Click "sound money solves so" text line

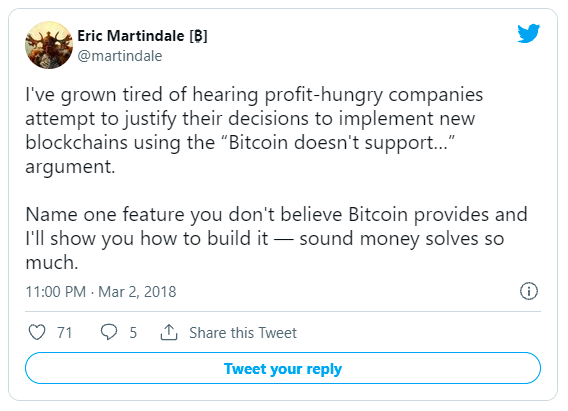click(x=402, y=239)
